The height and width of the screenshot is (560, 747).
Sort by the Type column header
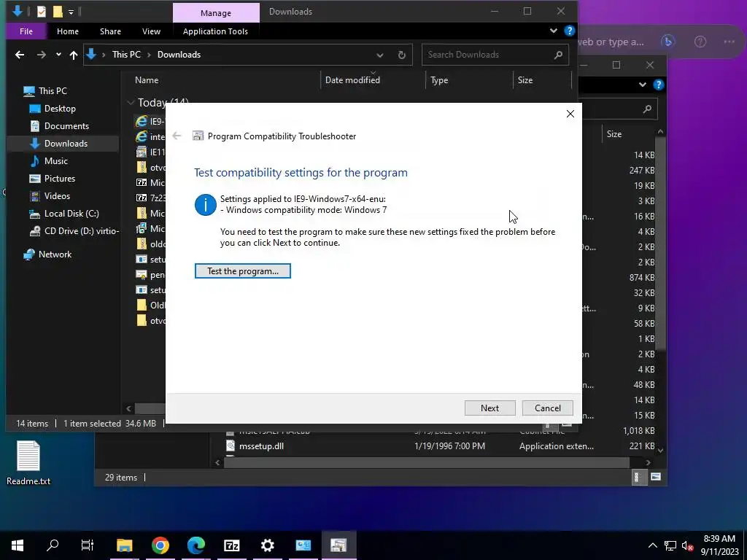[439, 80]
